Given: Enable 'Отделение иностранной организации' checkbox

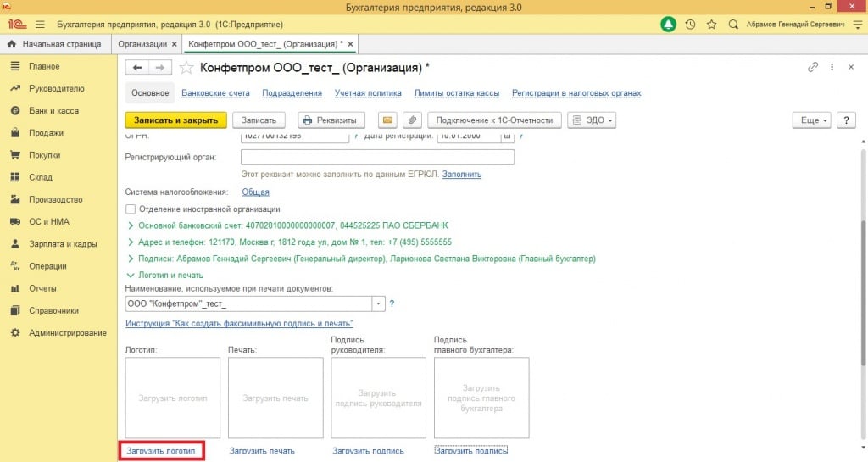Looking at the screenshot, I should [131, 209].
